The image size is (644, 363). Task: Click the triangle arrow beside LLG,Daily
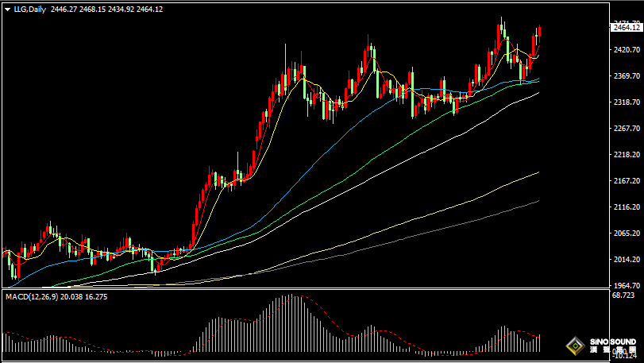pos(6,9)
